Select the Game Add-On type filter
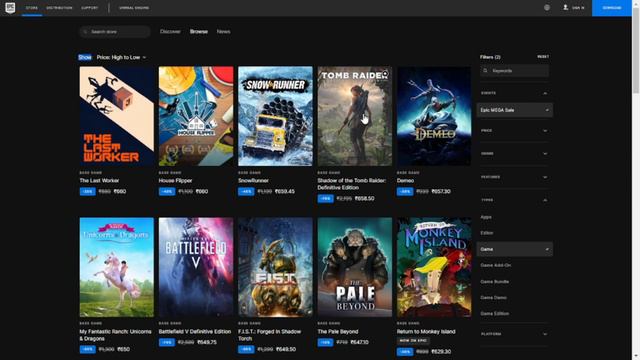Image resolution: width=640 pixels, height=360 pixels. click(496, 265)
